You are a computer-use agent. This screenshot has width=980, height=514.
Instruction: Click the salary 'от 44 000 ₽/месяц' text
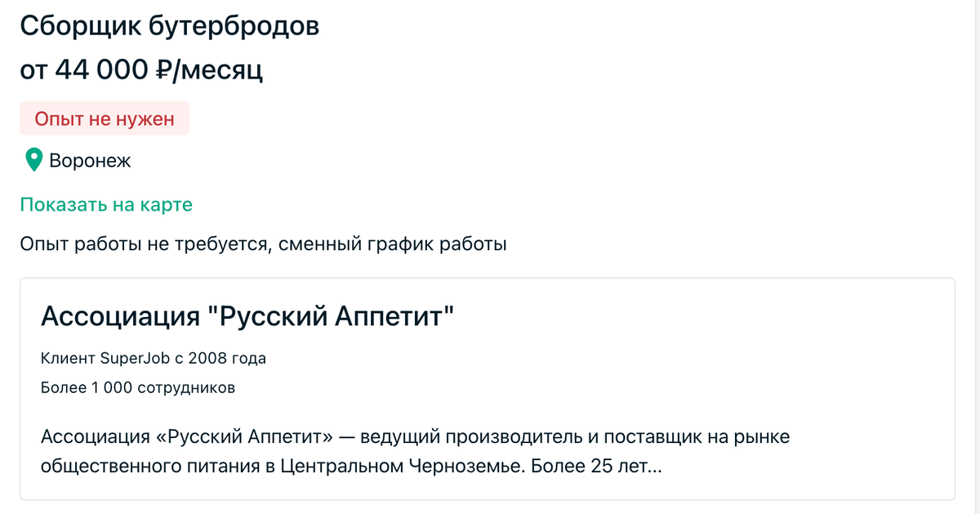click(141, 71)
